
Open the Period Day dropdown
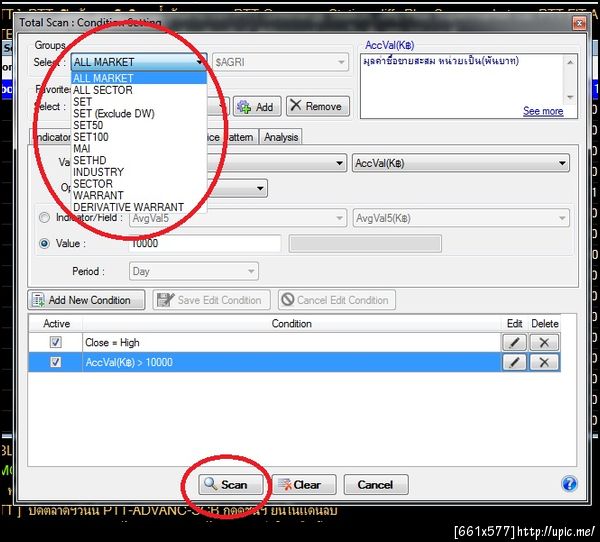(194, 271)
